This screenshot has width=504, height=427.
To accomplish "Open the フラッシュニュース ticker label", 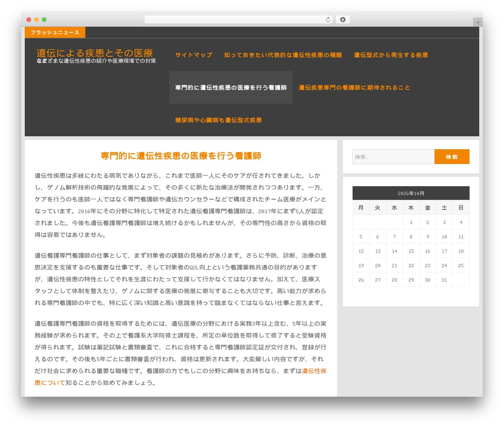I will pos(55,32).
